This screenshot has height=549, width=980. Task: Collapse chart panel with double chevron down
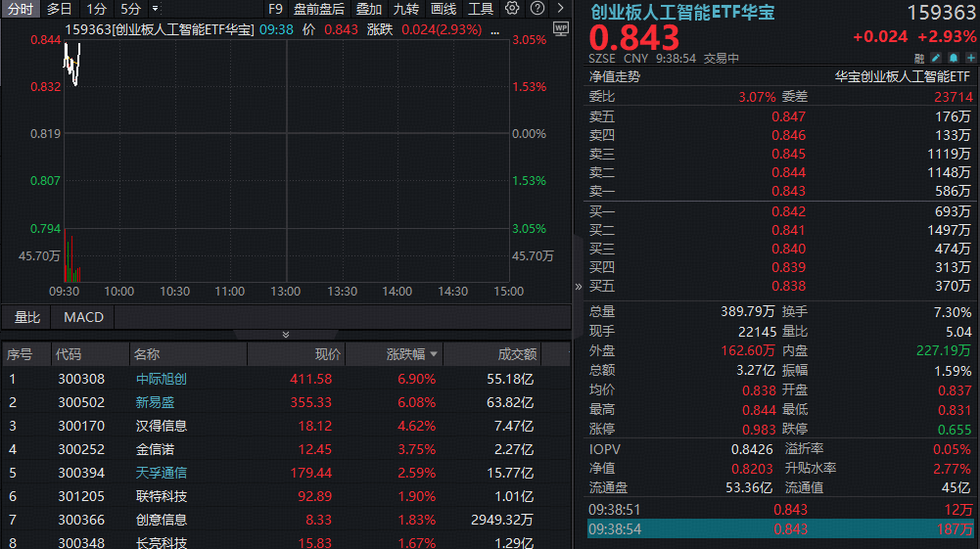click(286, 335)
